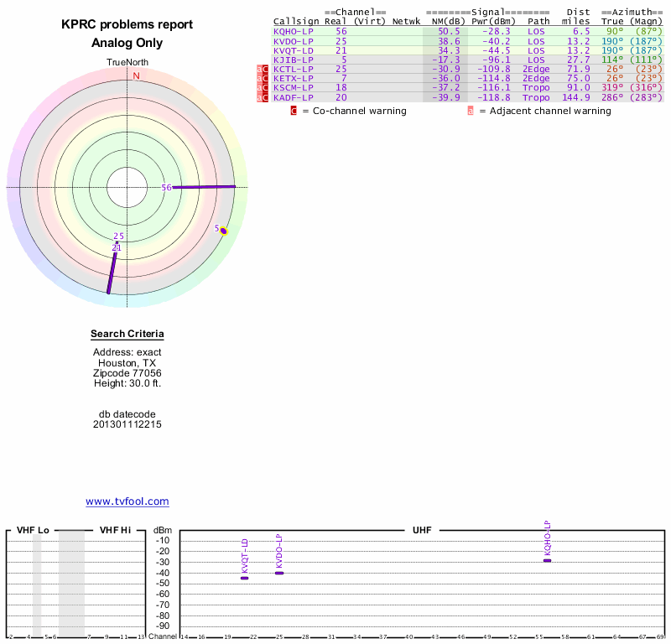Click the warning icons beside KADF-LP
671x644 pixels.
263,98
